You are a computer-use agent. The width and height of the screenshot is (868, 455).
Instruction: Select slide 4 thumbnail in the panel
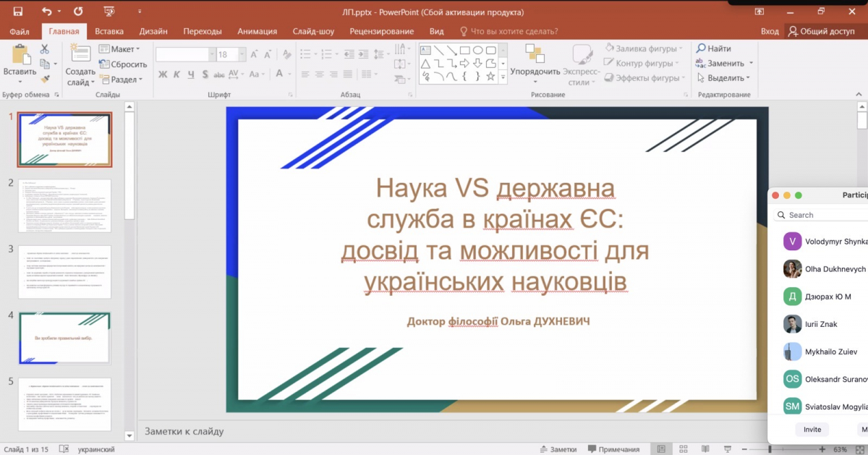click(x=64, y=337)
